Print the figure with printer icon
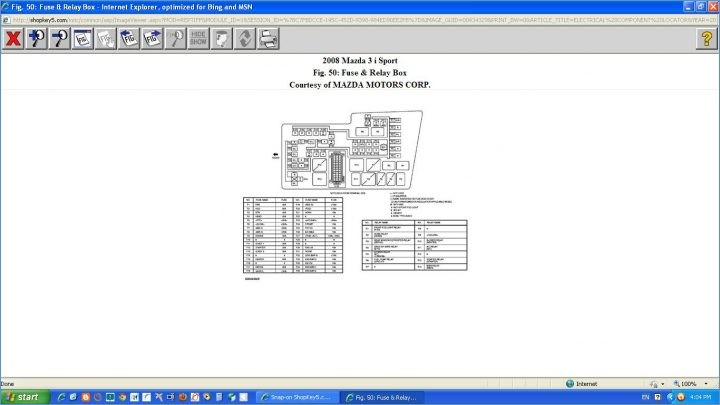The image size is (720, 405). click(268, 39)
